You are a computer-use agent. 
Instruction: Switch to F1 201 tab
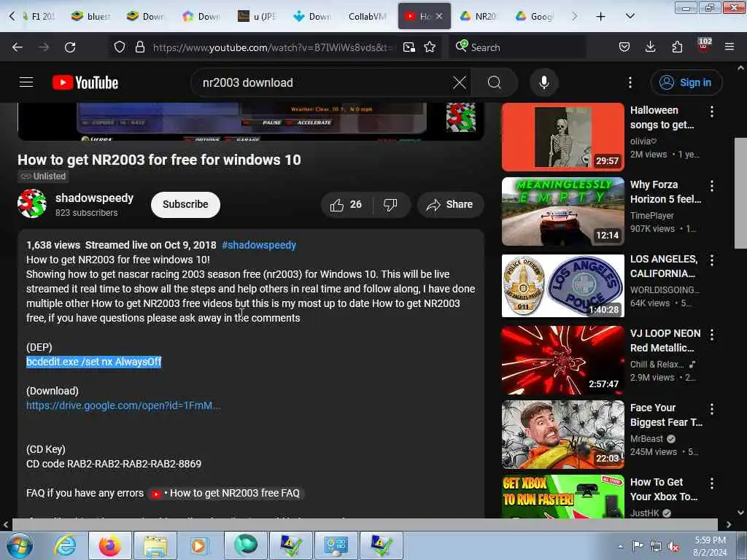click(x=38, y=16)
